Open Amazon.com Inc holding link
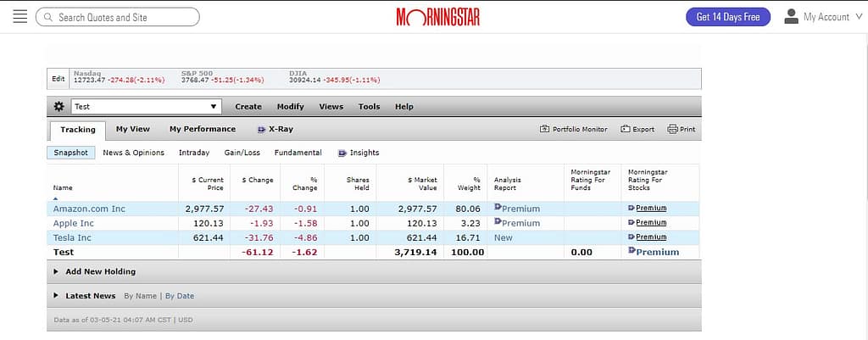Screen dimensions: 868x340 click(89, 209)
